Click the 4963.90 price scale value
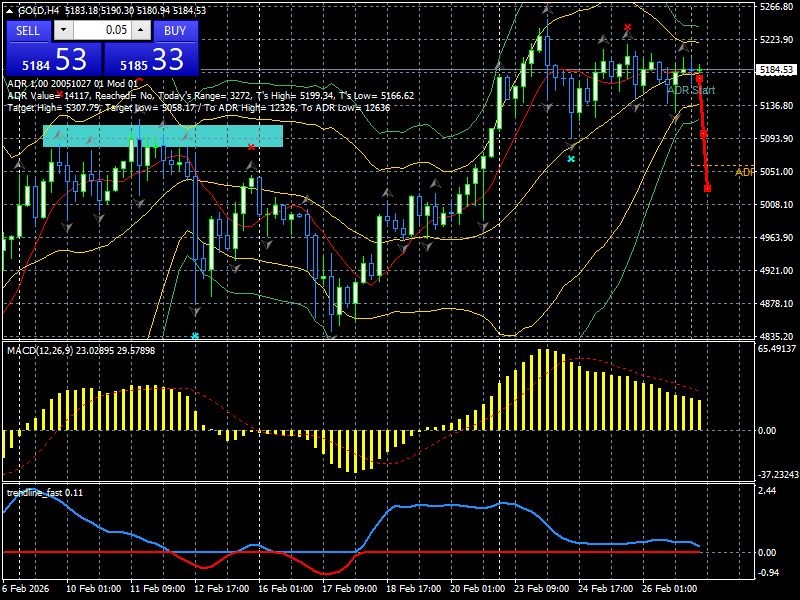This screenshot has width=800, height=600. (x=777, y=238)
